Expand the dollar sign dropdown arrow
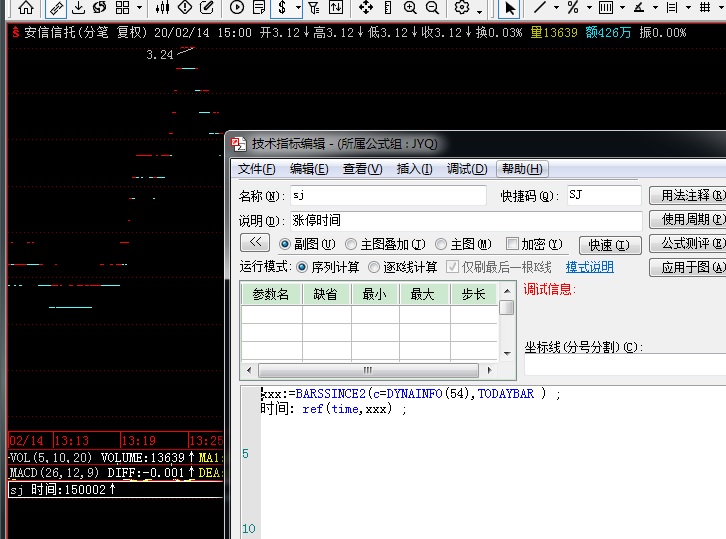This screenshot has height=539, width=726. [x=298, y=8]
